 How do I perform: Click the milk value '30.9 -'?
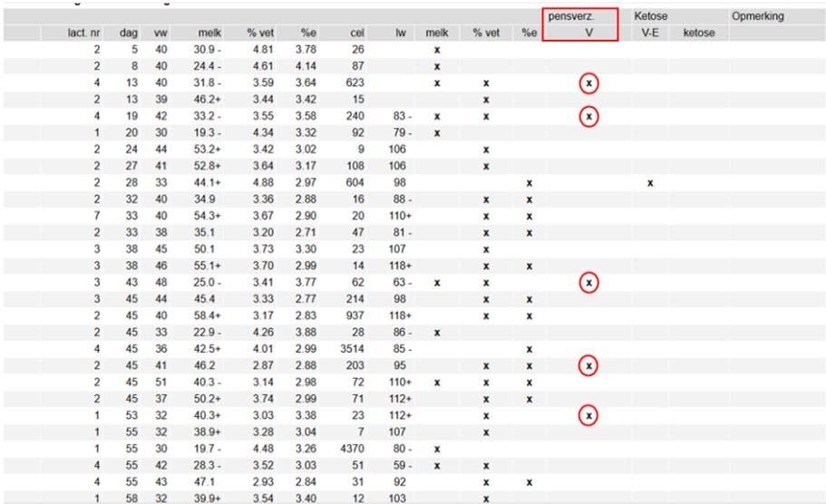pos(207,50)
